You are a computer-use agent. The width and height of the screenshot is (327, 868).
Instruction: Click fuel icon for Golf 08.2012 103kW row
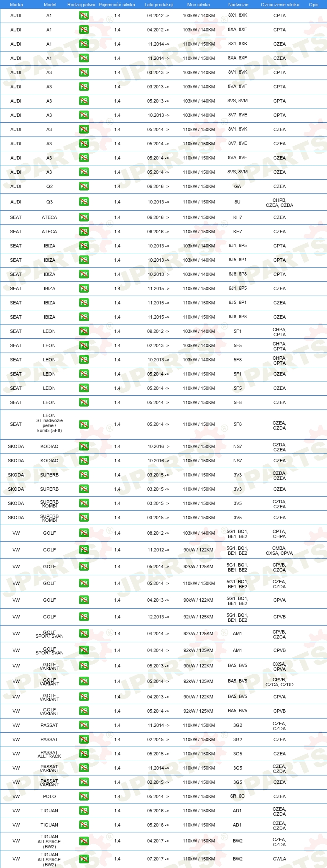[84, 533]
